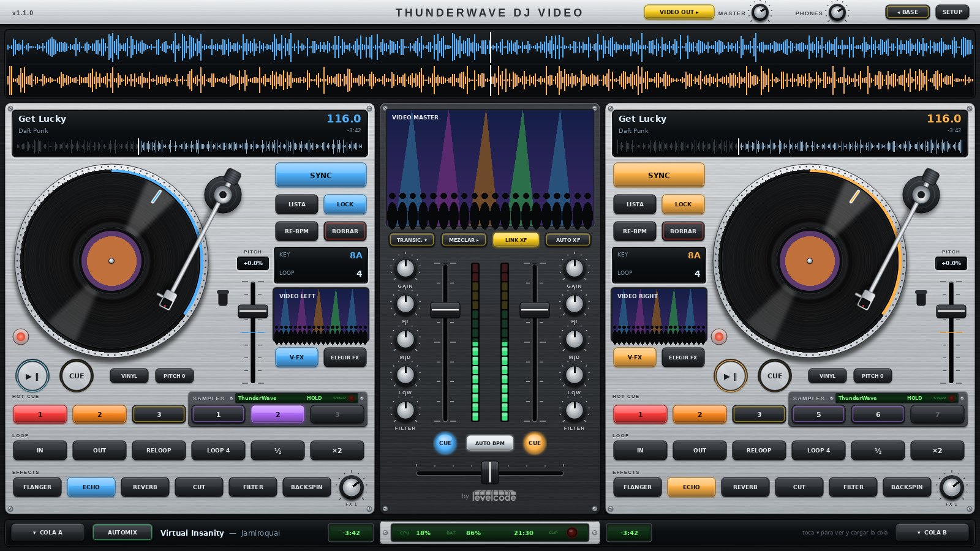Screen dimensions: 980x551
Task: Click the red record dot on right deck
Action: [719, 336]
